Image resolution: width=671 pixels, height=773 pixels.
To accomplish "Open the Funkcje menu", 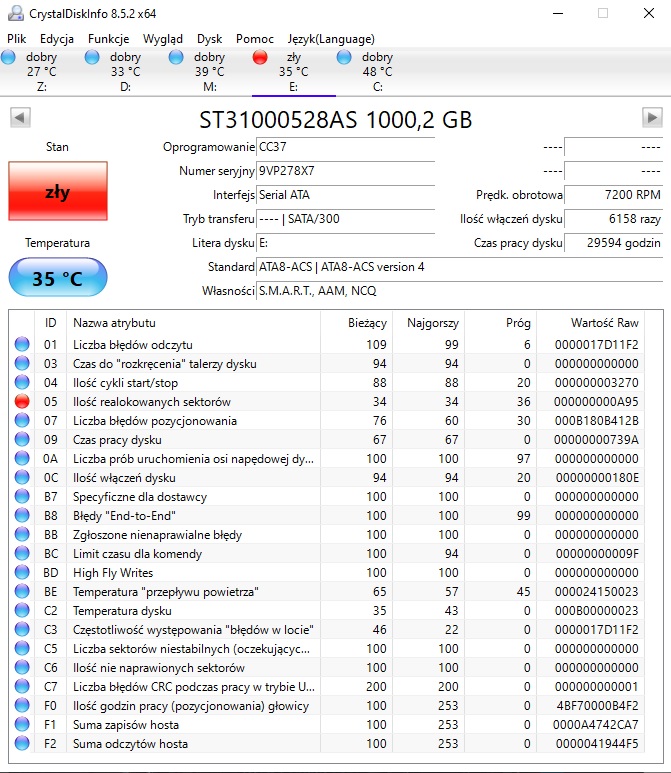I will coord(108,39).
